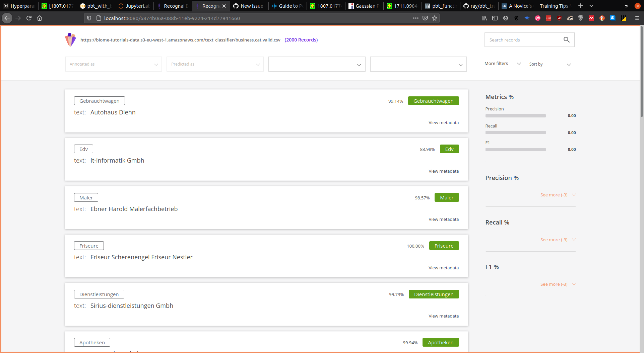
Task: Open the Firefox hamburger menu
Action: [x=637, y=18]
